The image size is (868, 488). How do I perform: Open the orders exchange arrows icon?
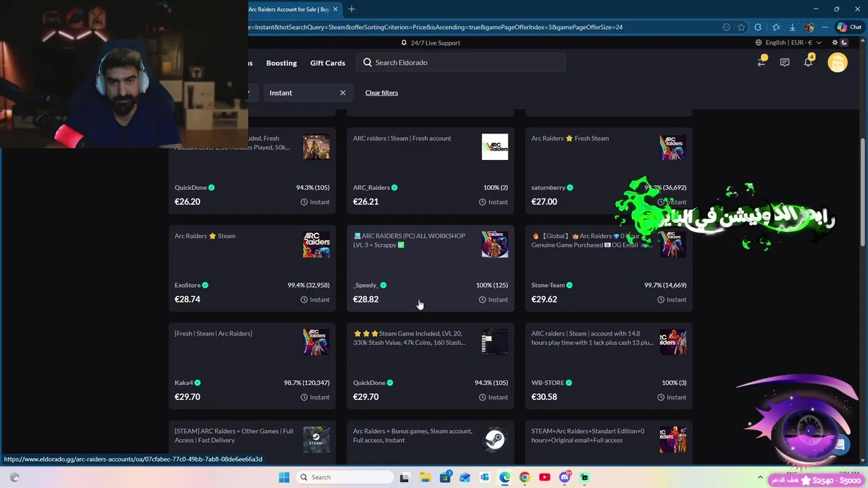tap(762, 62)
